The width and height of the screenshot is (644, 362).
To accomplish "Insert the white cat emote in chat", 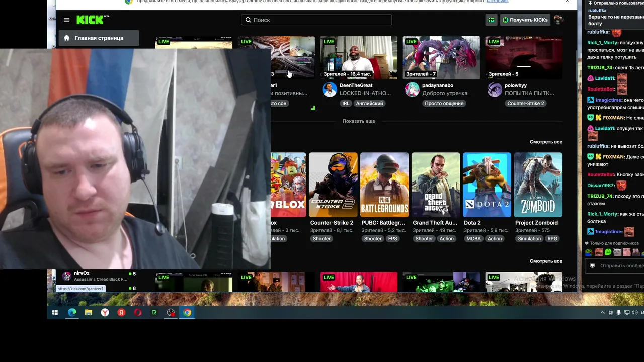I will pos(617,252).
